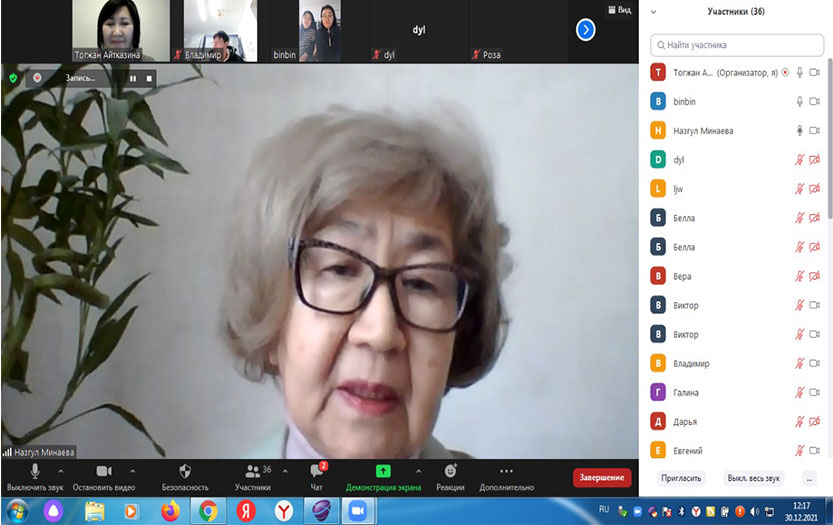The height and width of the screenshot is (525, 833).
Task: Open the Реакции emoji icon
Action: (x=450, y=471)
